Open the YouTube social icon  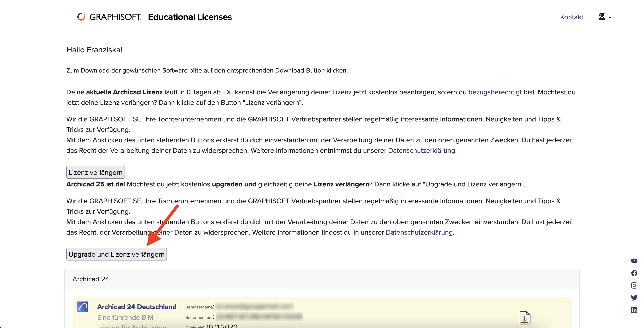coord(634,261)
